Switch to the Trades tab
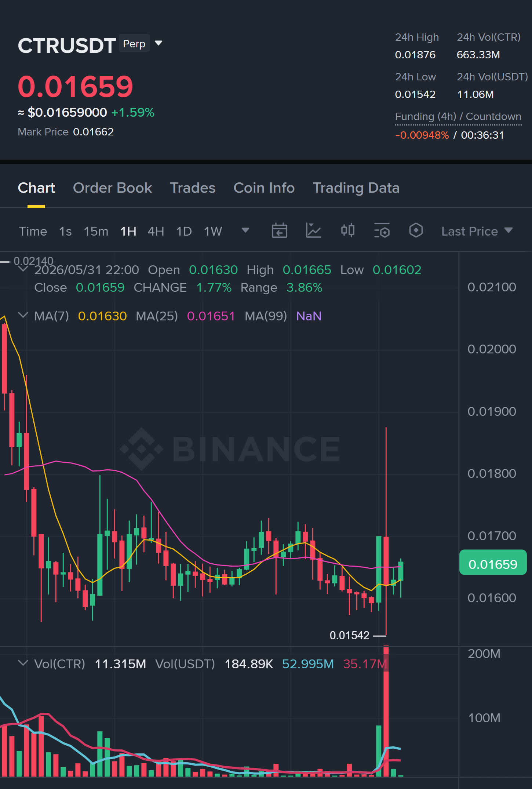 click(x=193, y=188)
